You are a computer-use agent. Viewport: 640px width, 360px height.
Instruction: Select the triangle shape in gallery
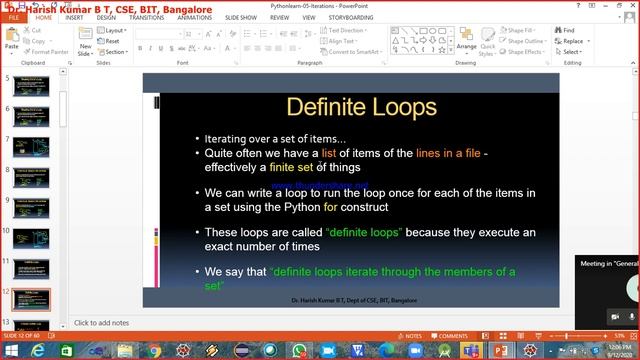coord(396,40)
